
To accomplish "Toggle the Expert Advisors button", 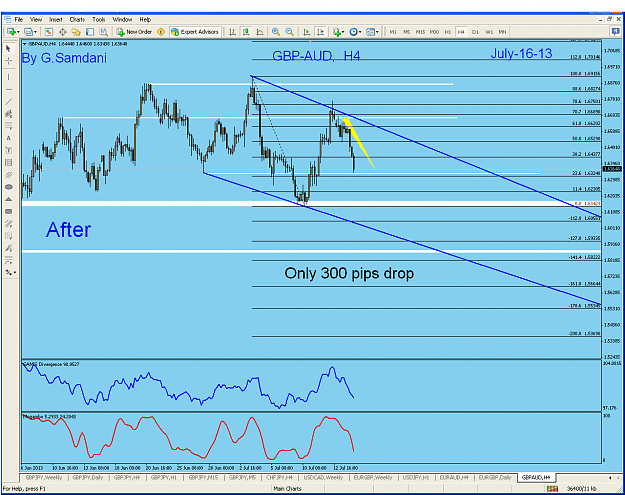I will tap(195, 32).
